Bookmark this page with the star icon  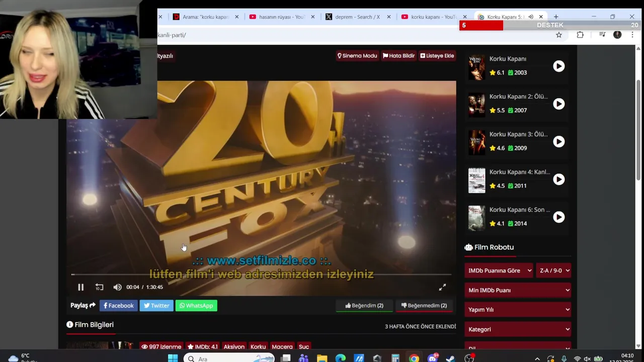(559, 35)
